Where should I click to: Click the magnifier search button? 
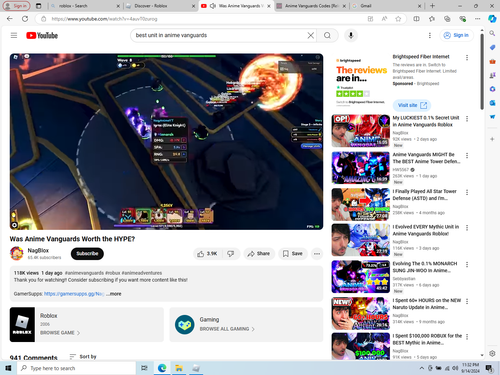pyautogui.click(x=327, y=35)
